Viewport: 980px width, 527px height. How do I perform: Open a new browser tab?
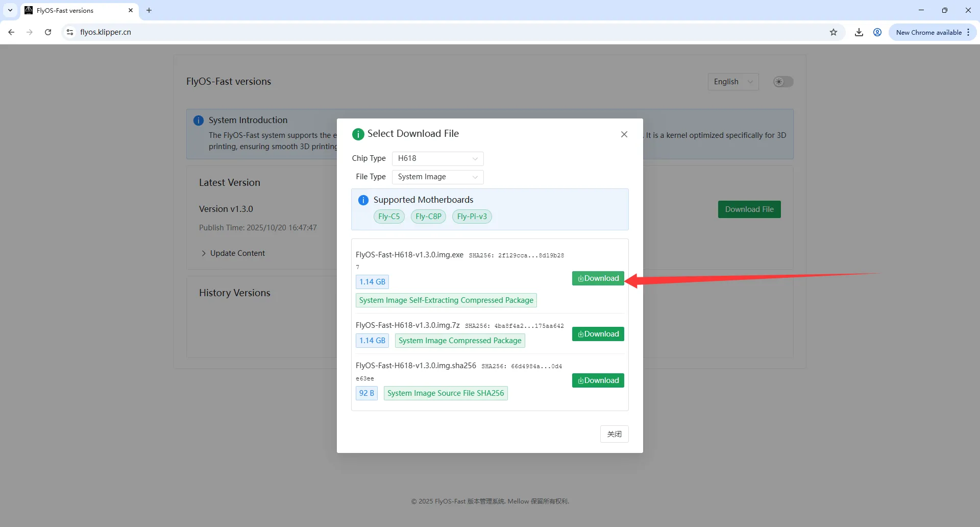point(149,10)
